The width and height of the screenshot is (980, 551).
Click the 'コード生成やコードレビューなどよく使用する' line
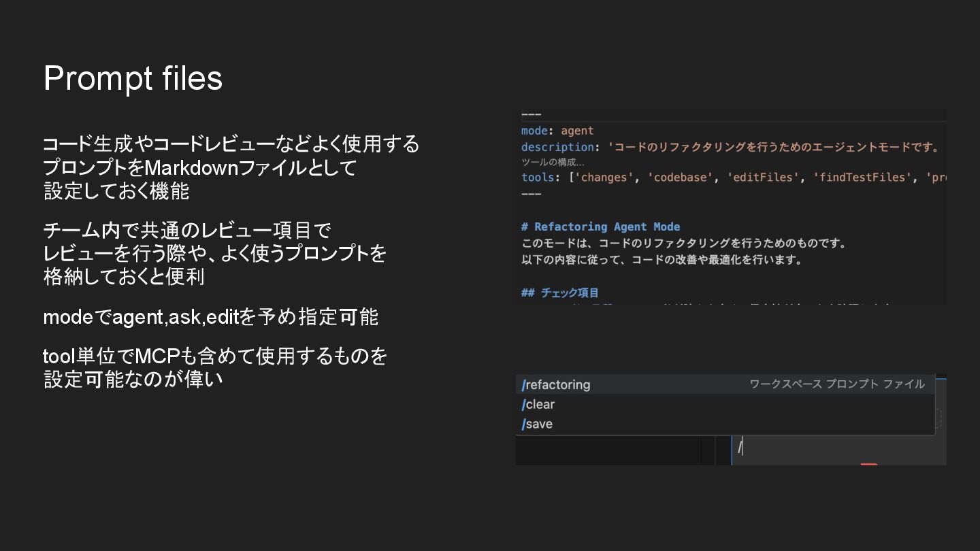(231, 144)
